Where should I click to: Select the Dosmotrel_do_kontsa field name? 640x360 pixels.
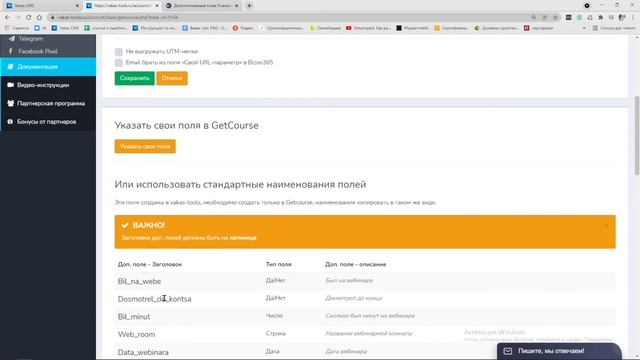tap(154, 299)
